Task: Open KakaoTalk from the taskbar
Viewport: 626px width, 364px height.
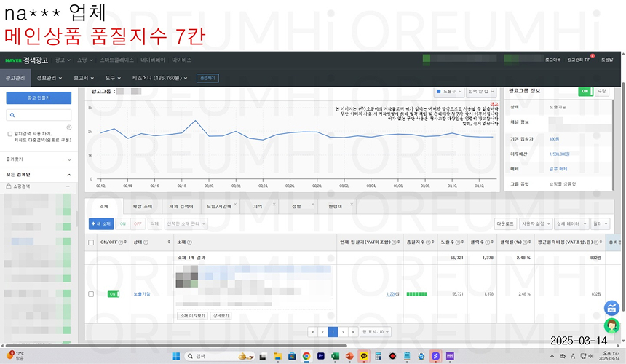Action: (x=364, y=357)
